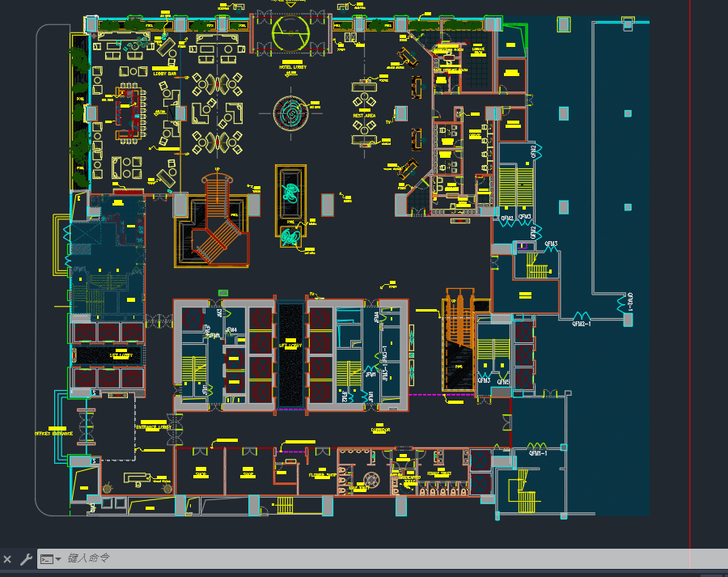Click the command prompt icon
The image size is (728, 577).
click(x=48, y=559)
